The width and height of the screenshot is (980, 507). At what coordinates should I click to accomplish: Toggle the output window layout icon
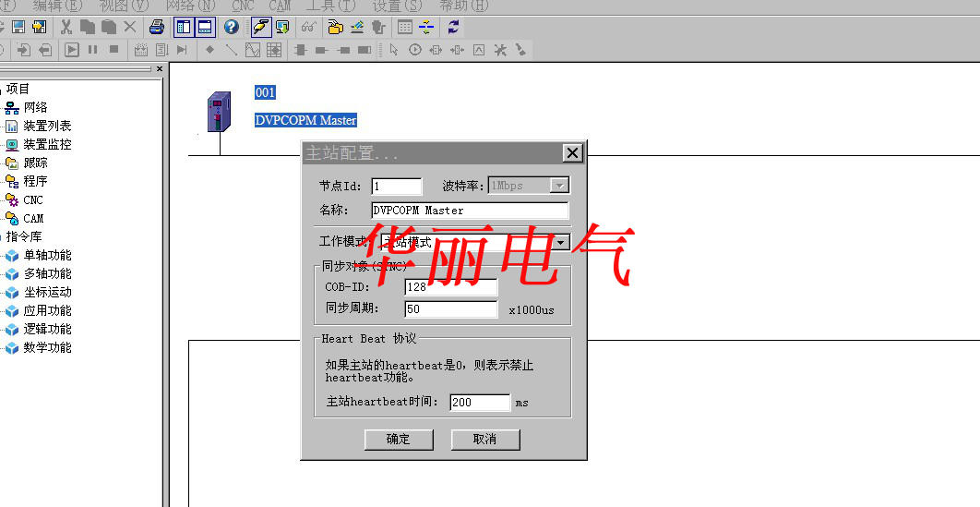pyautogui.click(x=205, y=27)
